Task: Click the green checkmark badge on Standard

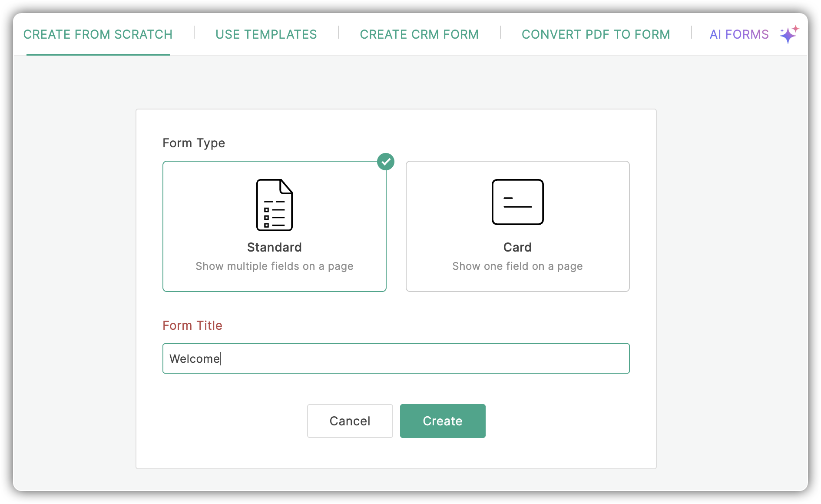Action: point(385,162)
